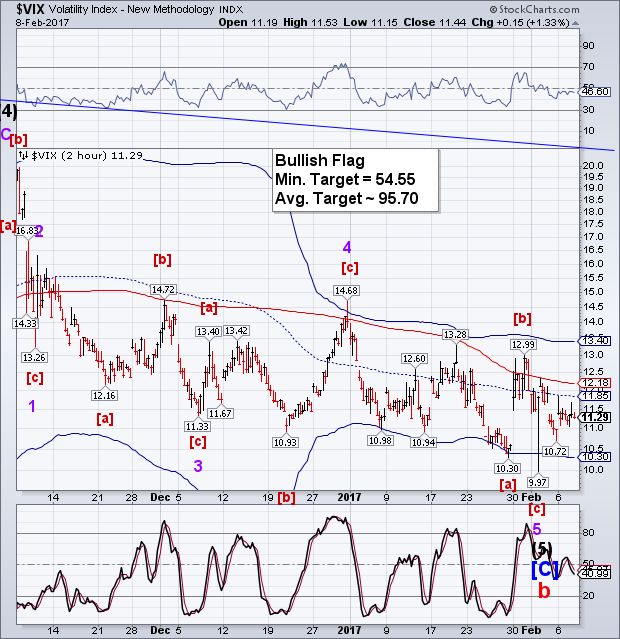Image resolution: width=620 pixels, height=639 pixels.
Task: Click the 14.68 peak price label
Action: (x=345, y=290)
